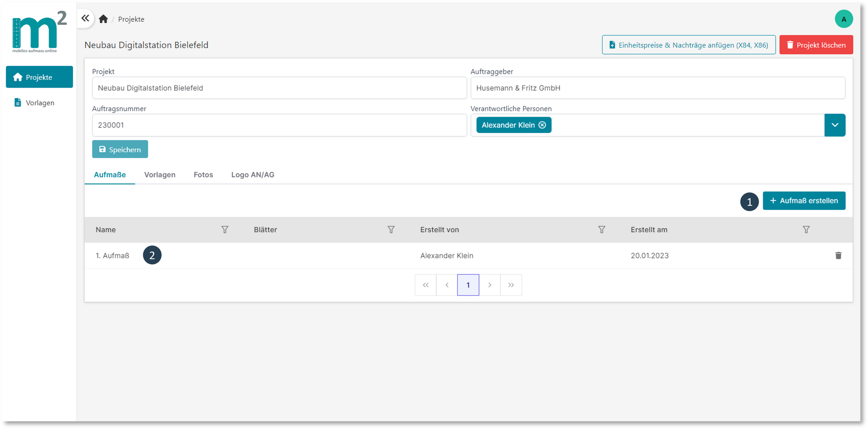
Task: Switch to the Aufmaße tab
Action: (x=110, y=174)
